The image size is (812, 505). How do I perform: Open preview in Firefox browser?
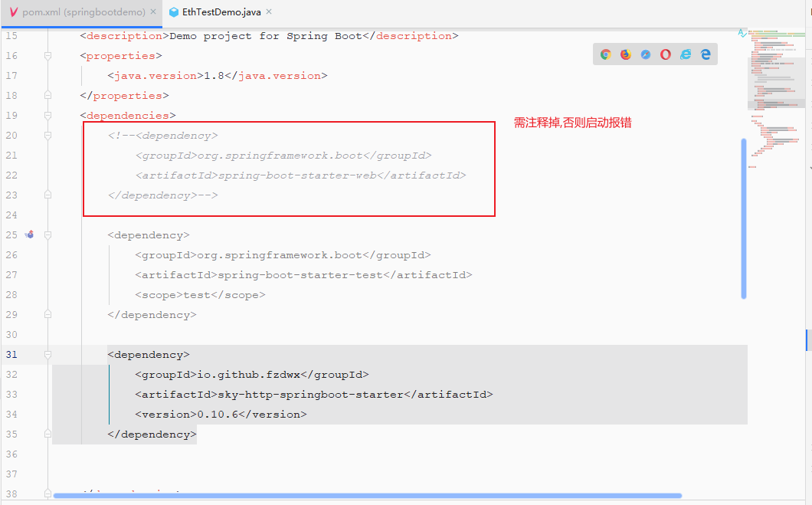(x=626, y=54)
